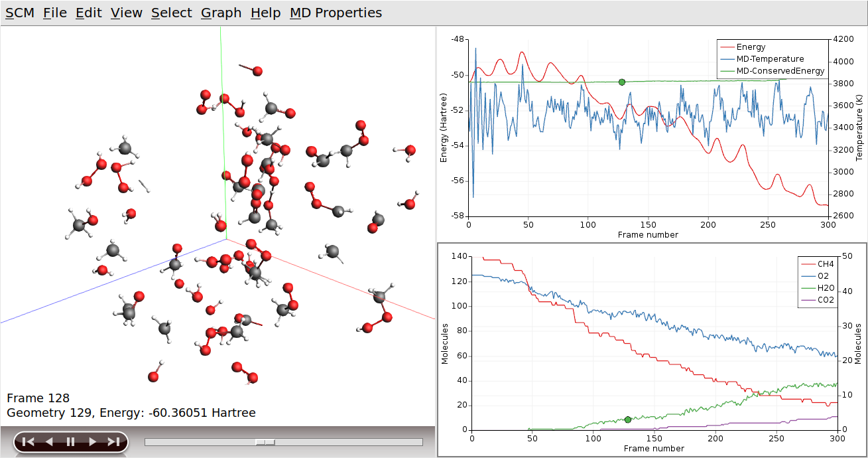The image size is (868, 458).
Task: Open the SCM menu
Action: 20,13
